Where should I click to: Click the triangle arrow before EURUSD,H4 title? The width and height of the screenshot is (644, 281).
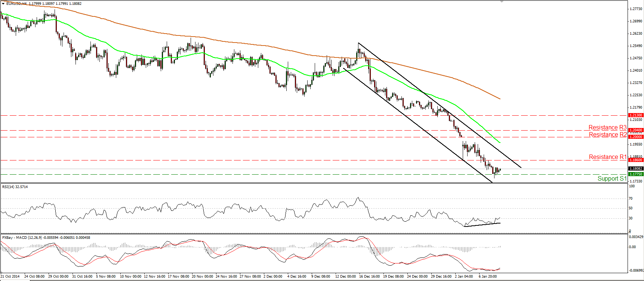[x=3, y=4]
